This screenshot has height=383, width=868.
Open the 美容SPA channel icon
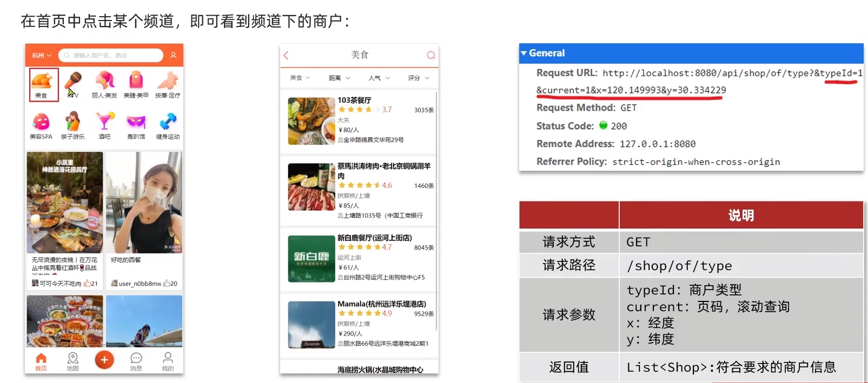click(x=41, y=122)
